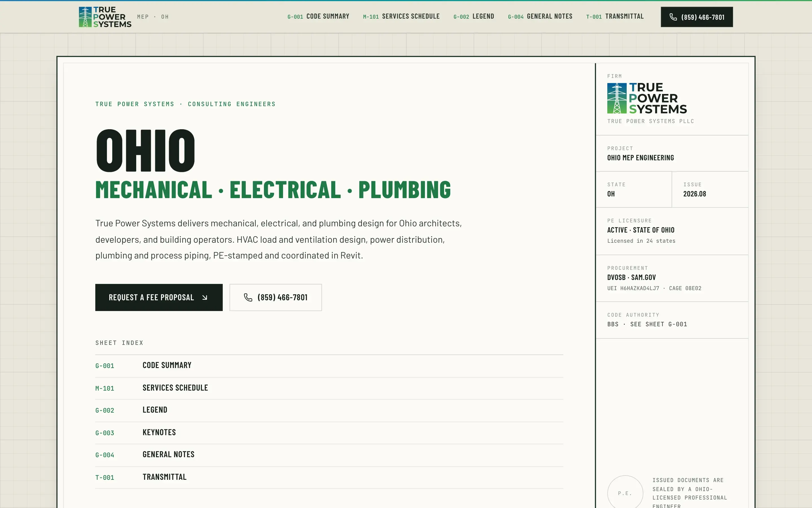Click the issue value "2026.08"

pos(694,194)
